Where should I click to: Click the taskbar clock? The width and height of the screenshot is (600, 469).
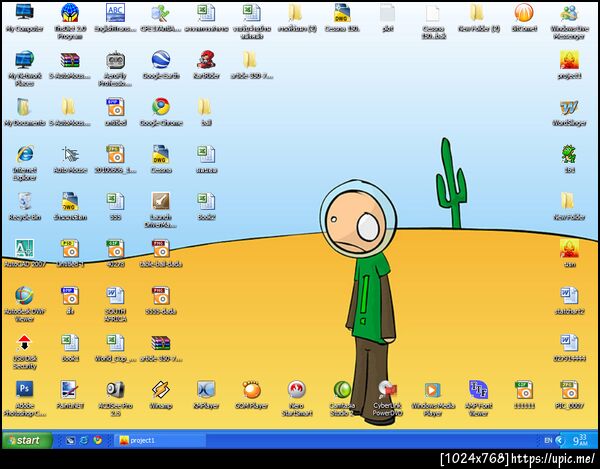[x=580, y=440]
